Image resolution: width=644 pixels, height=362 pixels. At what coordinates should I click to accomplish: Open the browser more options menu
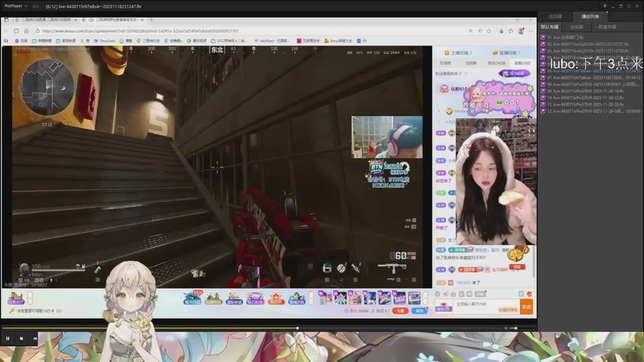[531, 31]
